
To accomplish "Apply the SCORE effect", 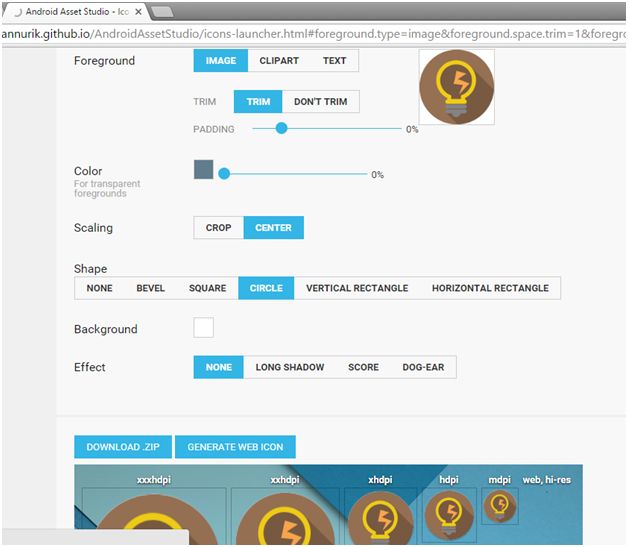I will (x=363, y=367).
